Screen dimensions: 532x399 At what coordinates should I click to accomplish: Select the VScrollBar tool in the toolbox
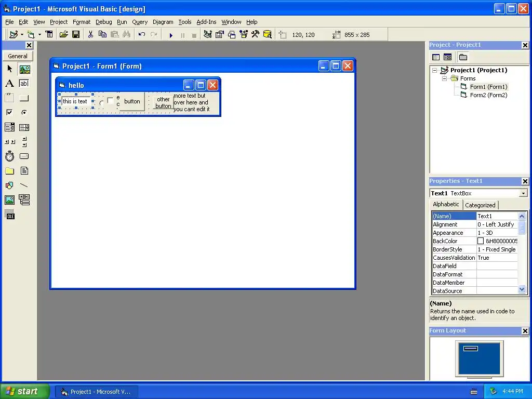pyautogui.click(x=24, y=142)
